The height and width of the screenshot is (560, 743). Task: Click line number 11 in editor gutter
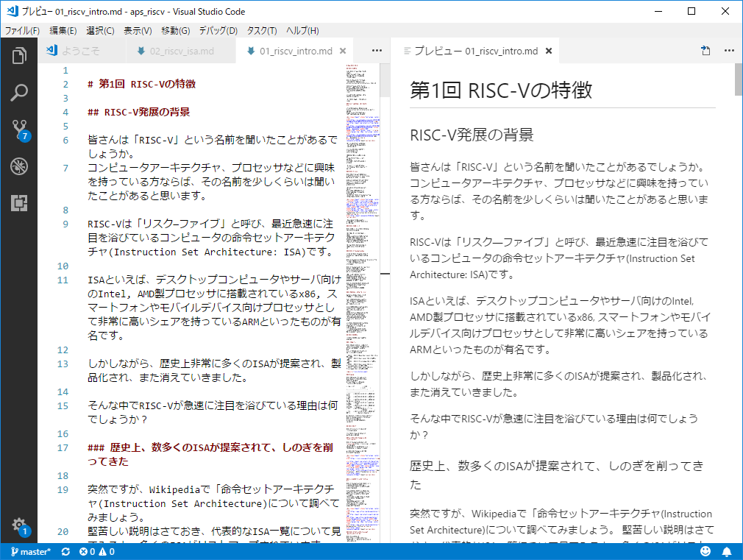pyautogui.click(x=63, y=280)
